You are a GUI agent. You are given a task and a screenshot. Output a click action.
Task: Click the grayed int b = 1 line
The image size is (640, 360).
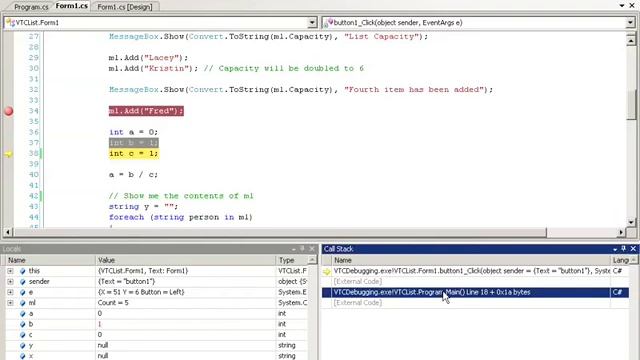click(x=133, y=143)
